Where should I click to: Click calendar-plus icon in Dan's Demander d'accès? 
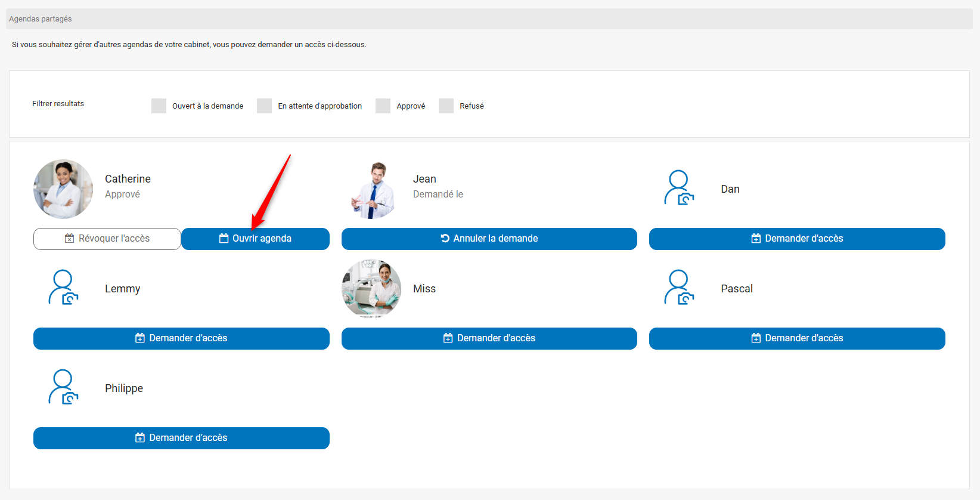click(x=756, y=239)
